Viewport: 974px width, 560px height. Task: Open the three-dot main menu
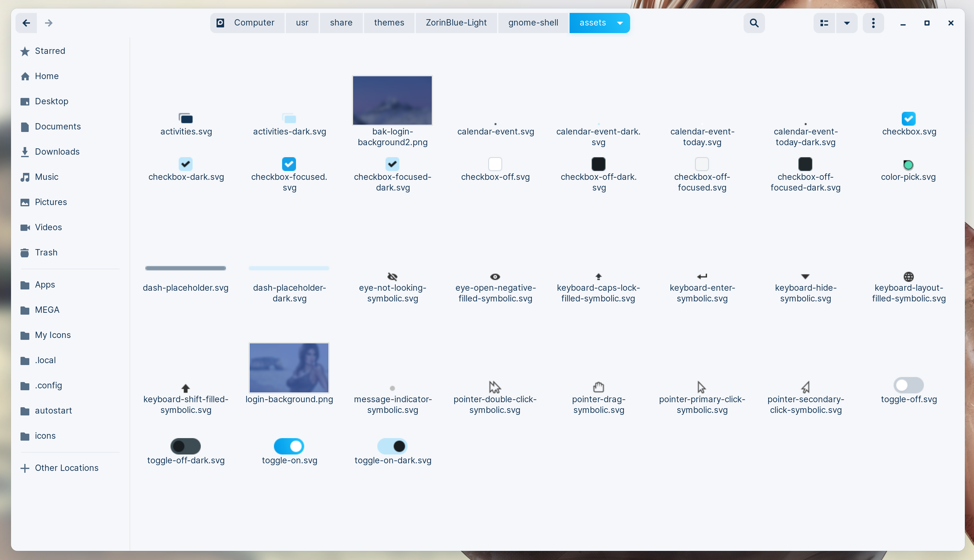click(873, 23)
